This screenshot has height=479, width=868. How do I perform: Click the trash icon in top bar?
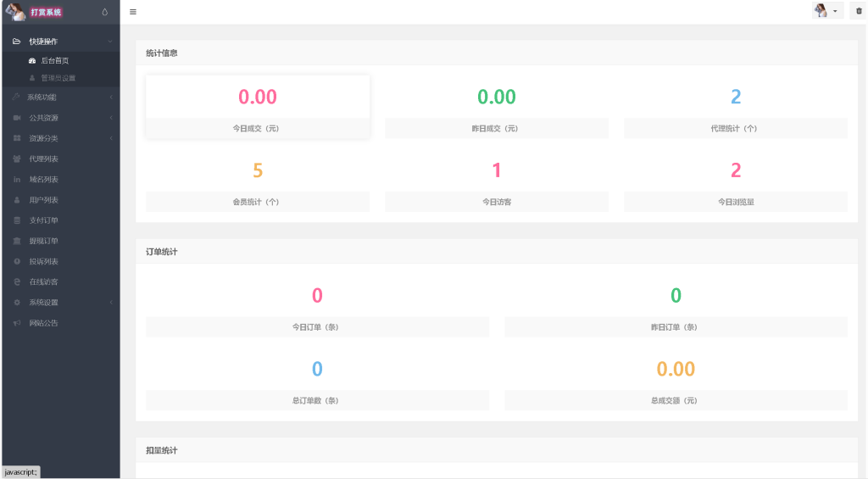[857, 11]
